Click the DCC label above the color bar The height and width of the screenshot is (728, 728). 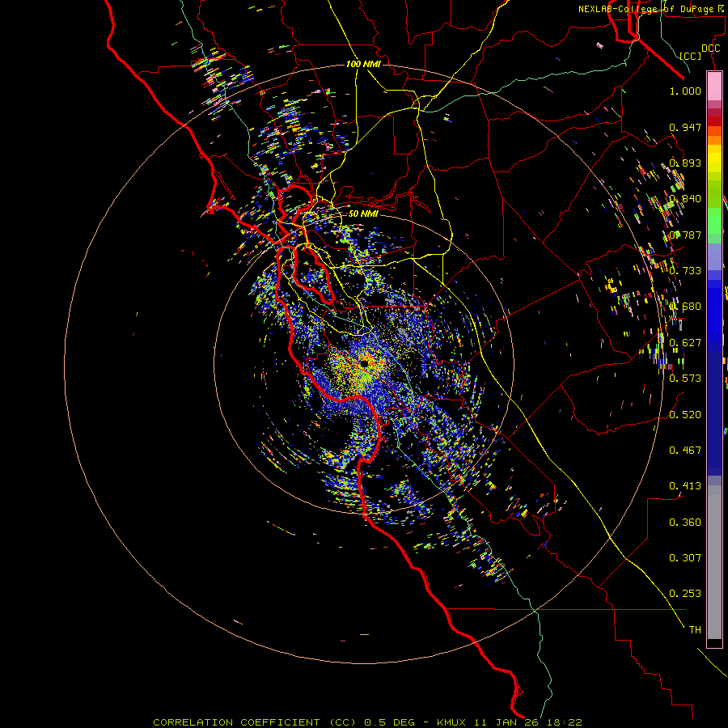[710, 49]
